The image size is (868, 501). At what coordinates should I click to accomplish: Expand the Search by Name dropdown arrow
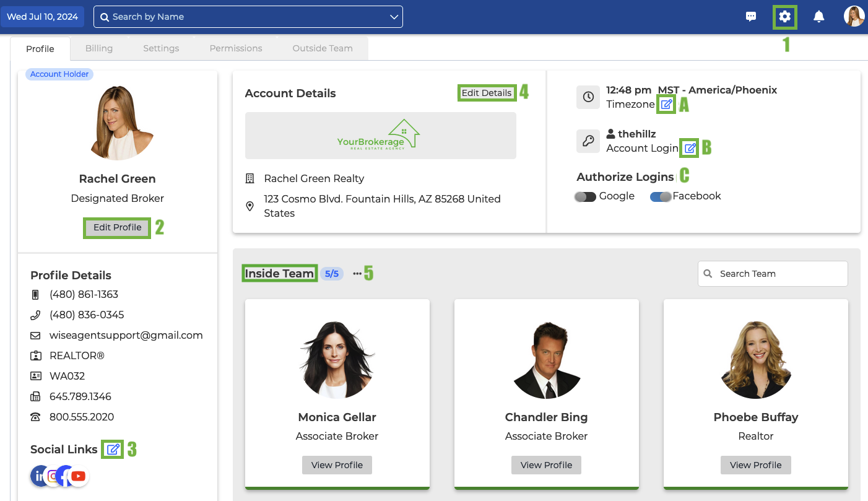tap(394, 17)
